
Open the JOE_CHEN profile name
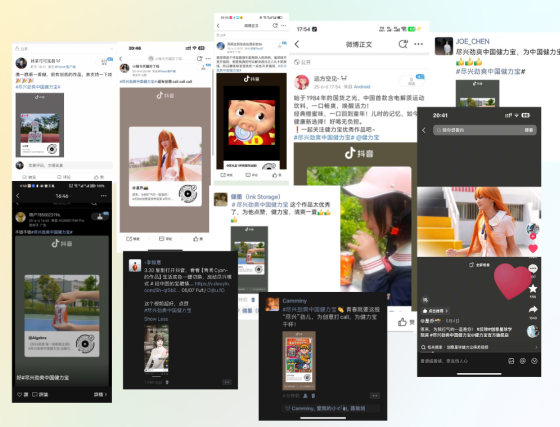[472, 41]
